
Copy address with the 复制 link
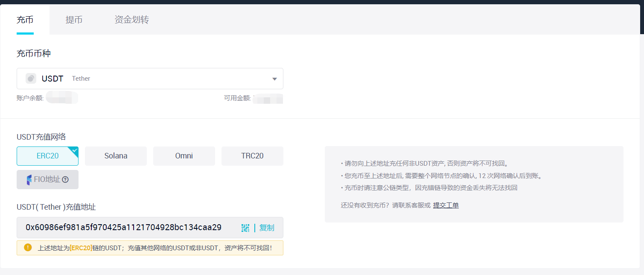267,228
